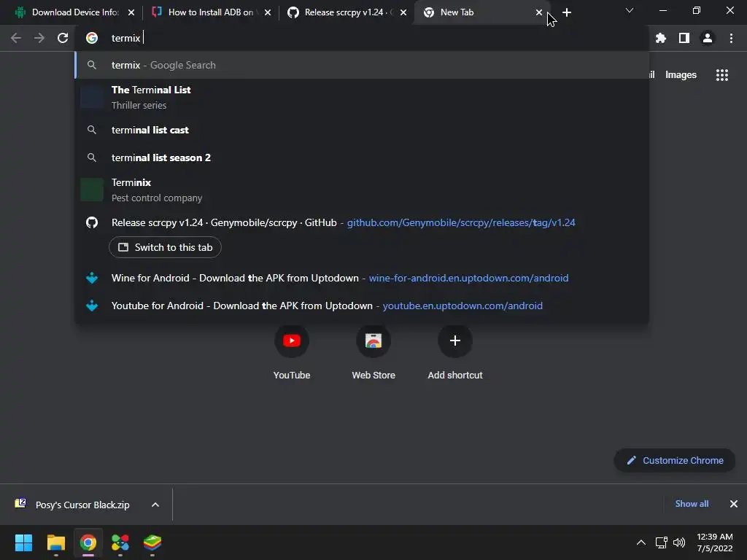Close the How to Install ADB tab
The height and width of the screenshot is (560, 747).
pos(268,12)
